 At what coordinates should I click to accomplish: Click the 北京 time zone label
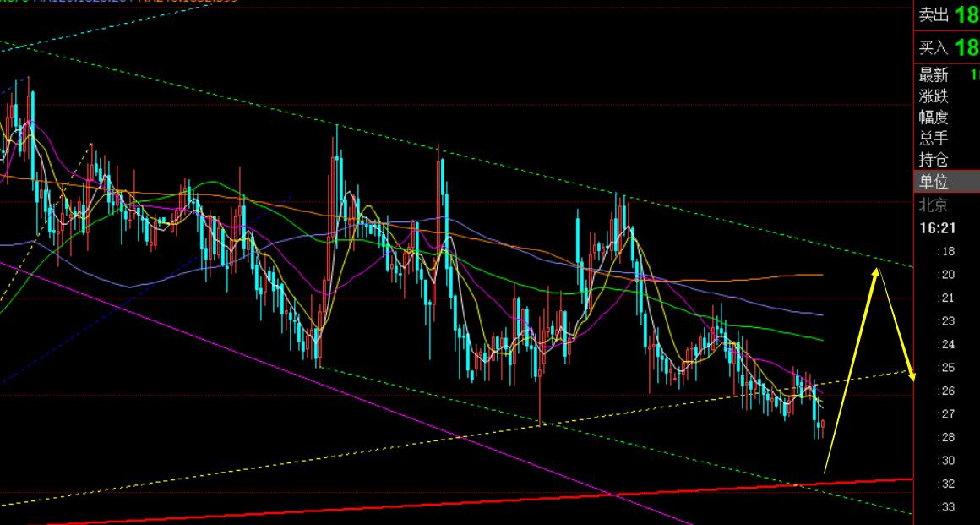(934, 205)
